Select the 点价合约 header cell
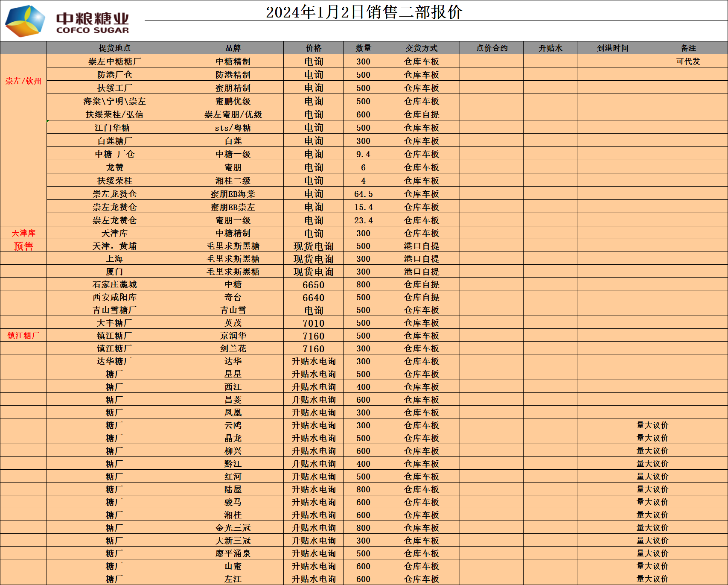The image size is (728, 585). 492,48
